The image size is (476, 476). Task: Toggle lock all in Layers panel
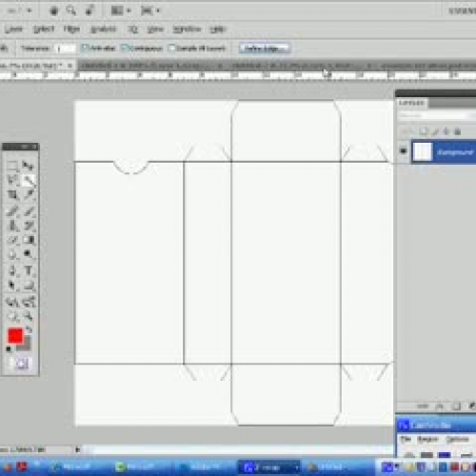[x=457, y=131]
